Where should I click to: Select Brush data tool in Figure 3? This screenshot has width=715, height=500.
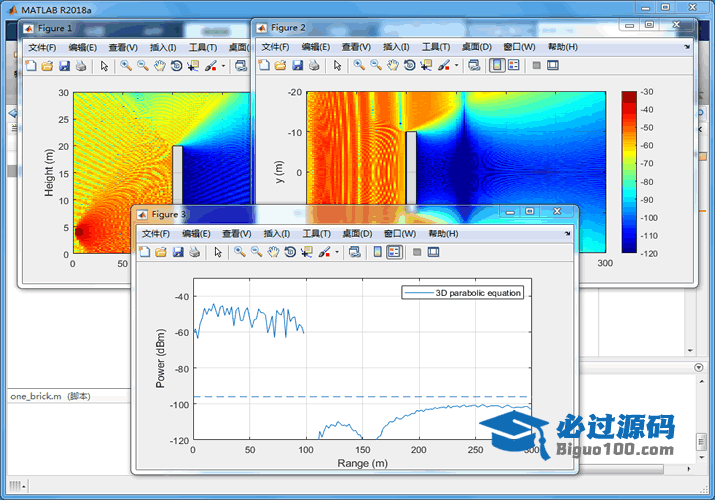click(324, 252)
